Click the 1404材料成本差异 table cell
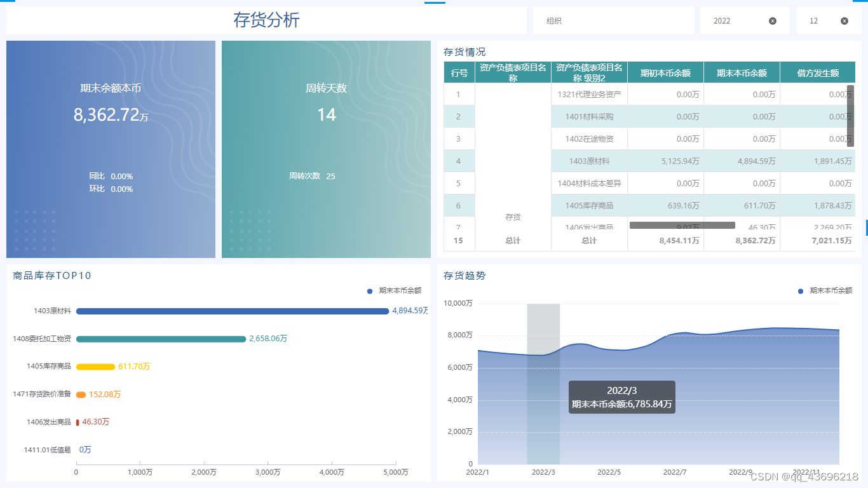This screenshot has height=488, width=868. click(589, 183)
